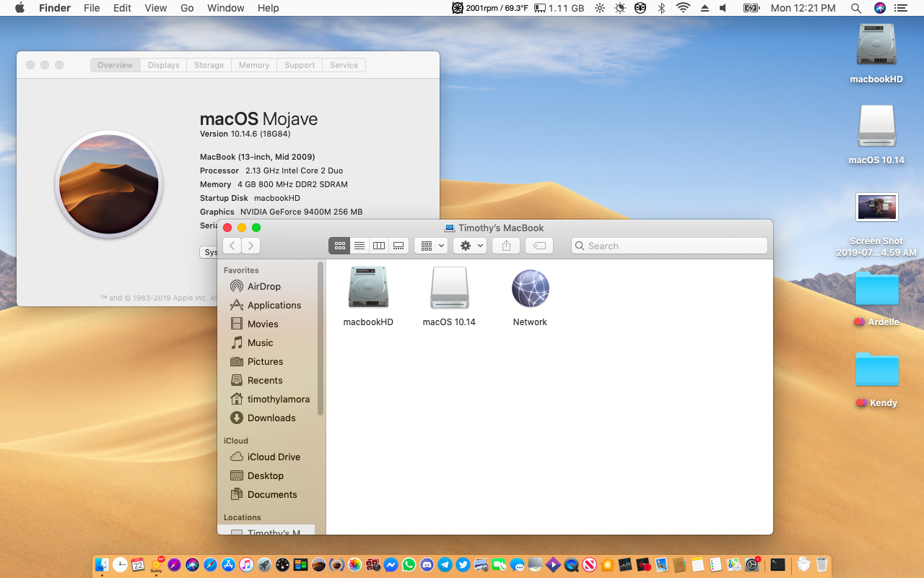
Task: Open the group-by dropdown in Finder toolbar
Action: point(431,246)
